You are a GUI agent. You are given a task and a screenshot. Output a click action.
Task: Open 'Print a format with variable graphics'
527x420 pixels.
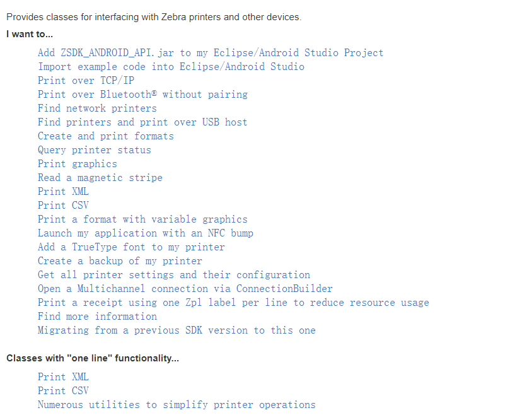point(142,219)
